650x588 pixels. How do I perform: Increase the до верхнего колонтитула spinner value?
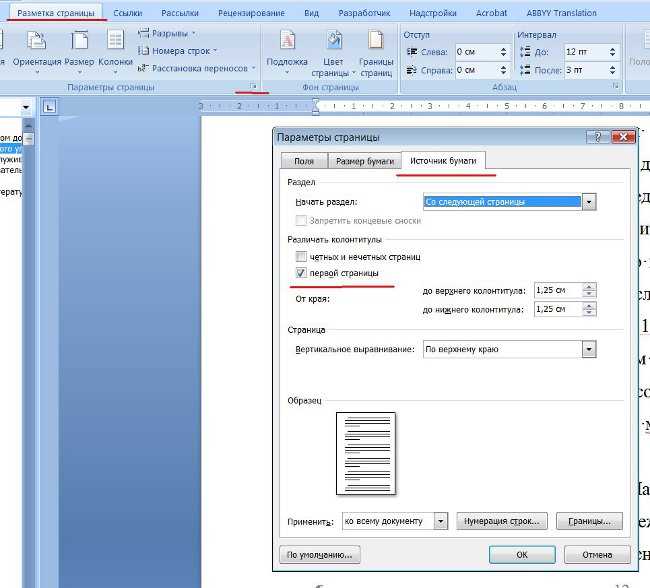pos(589,286)
